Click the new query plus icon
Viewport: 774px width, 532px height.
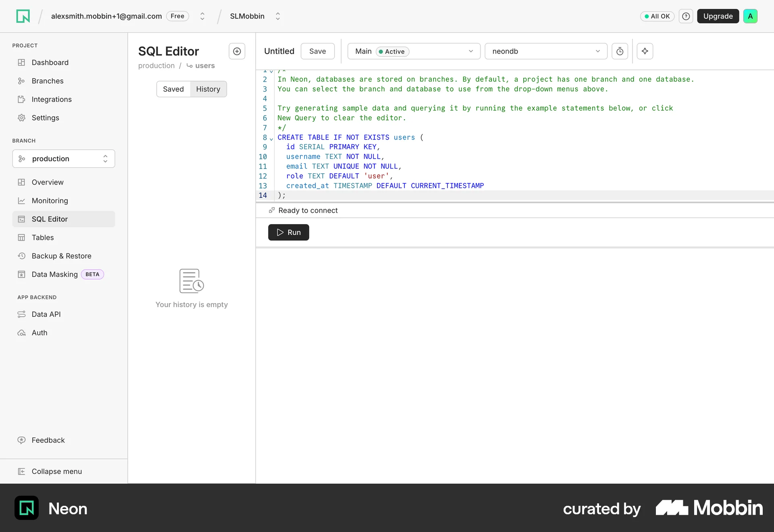[x=237, y=51]
